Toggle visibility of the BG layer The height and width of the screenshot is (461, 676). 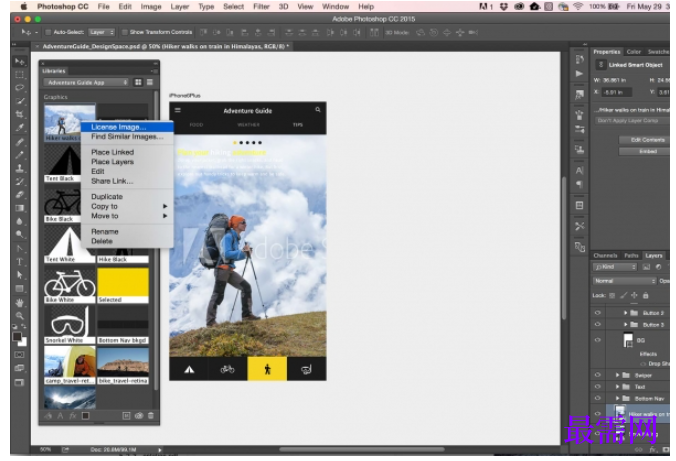pyautogui.click(x=598, y=340)
